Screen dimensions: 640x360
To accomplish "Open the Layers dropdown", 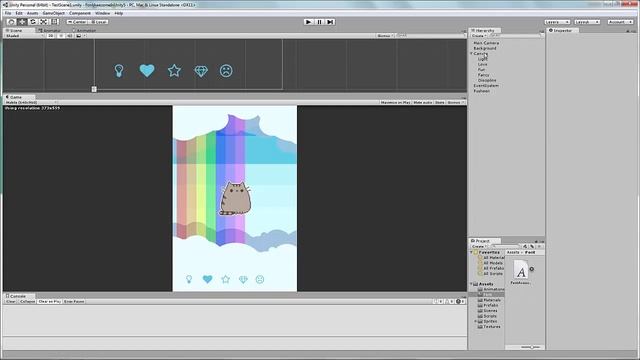I will click(557, 22).
